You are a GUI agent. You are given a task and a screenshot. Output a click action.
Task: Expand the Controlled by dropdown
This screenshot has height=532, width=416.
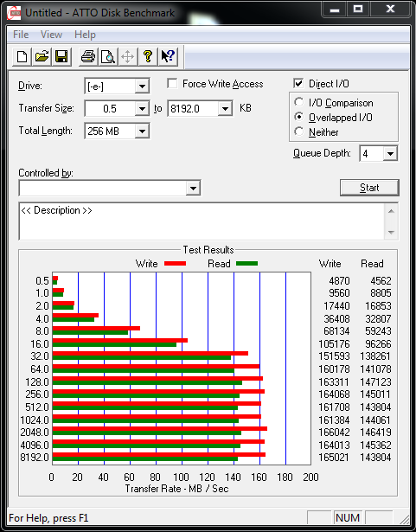pyautogui.click(x=193, y=188)
